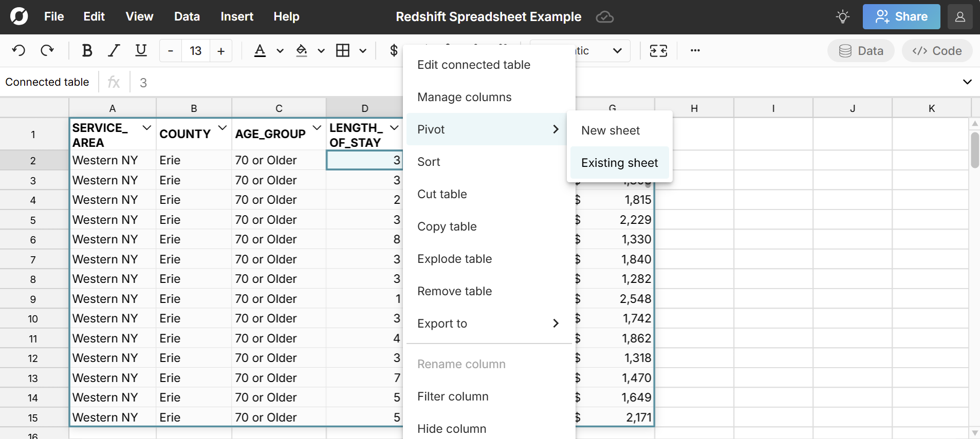The height and width of the screenshot is (439, 980).
Task: Toggle bold formatting
Action: coord(87,51)
